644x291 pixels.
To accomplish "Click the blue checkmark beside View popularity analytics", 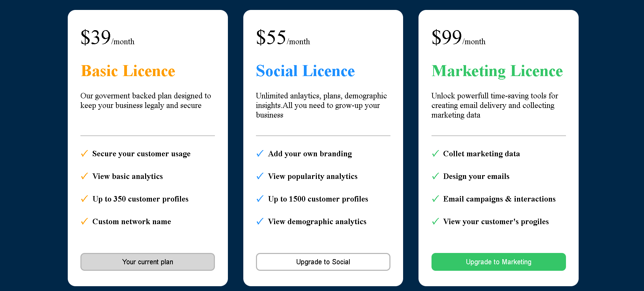I will click(x=260, y=176).
